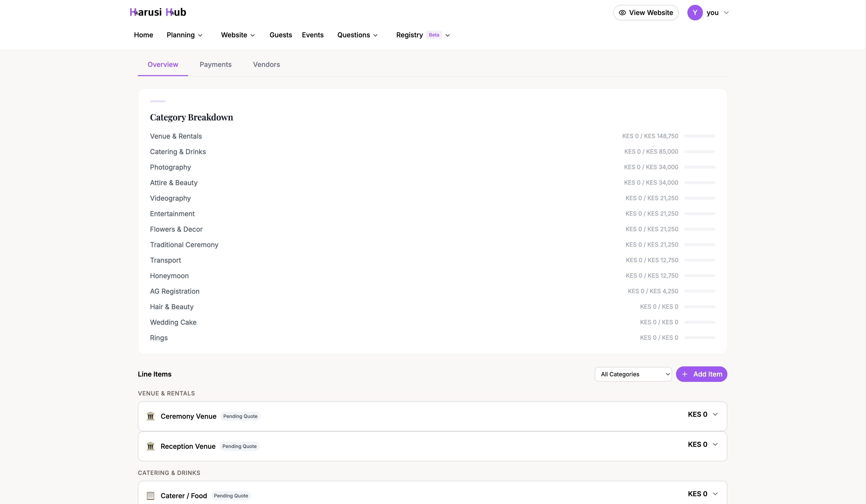
Task: Click the View Website button
Action: 646,12
